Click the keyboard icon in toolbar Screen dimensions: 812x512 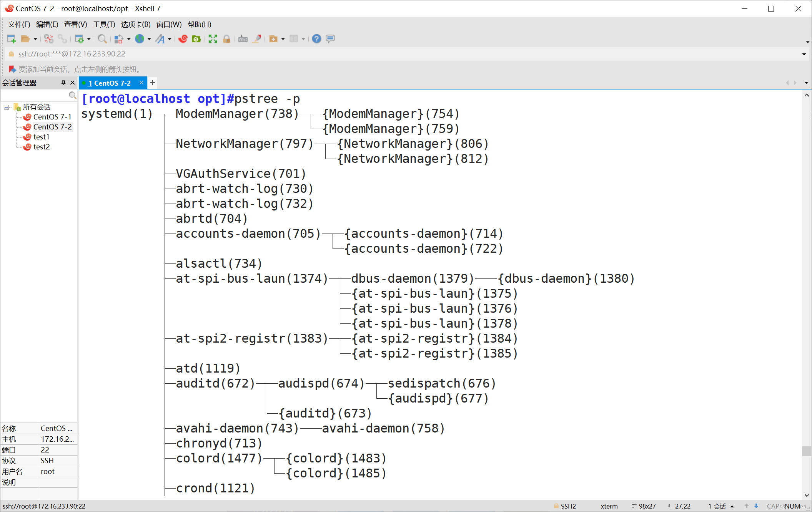pyautogui.click(x=243, y=39)
